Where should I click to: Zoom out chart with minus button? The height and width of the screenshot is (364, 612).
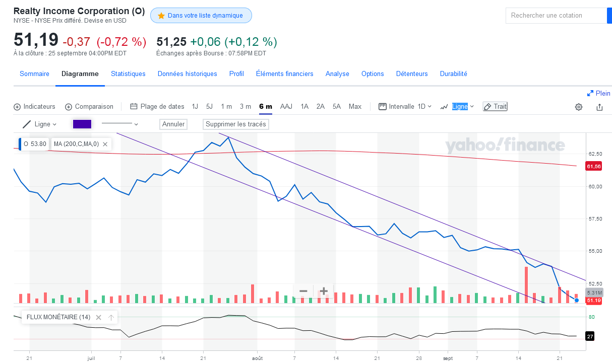(303, 291)
